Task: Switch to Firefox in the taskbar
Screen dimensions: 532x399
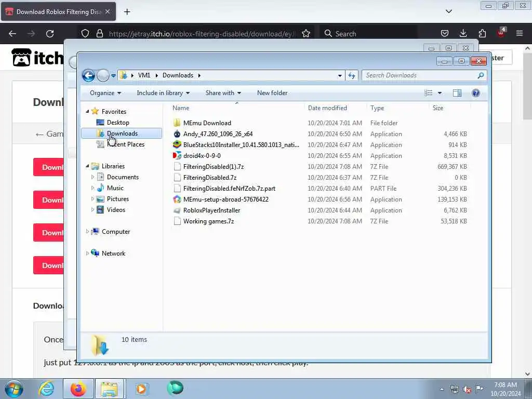Action: 78,389
